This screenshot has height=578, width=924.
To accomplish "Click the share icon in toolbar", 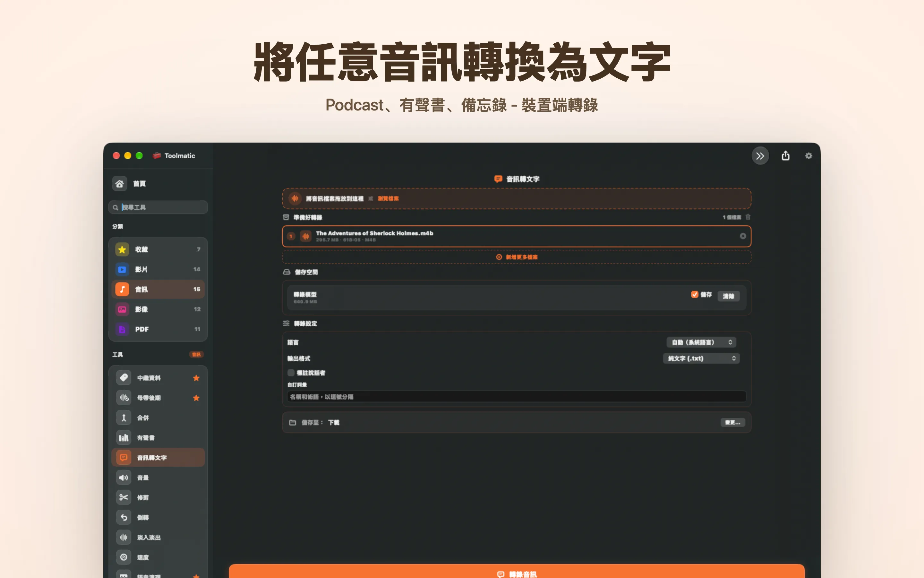I will (x=785, y=156).
